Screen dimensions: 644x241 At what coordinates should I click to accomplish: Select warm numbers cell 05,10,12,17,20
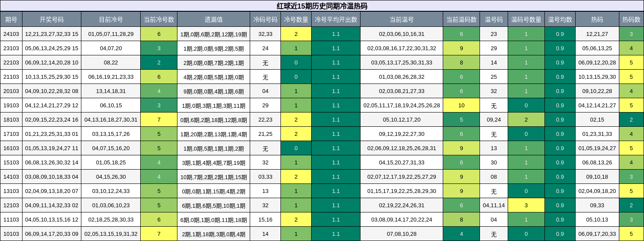(x=402, y=120)
